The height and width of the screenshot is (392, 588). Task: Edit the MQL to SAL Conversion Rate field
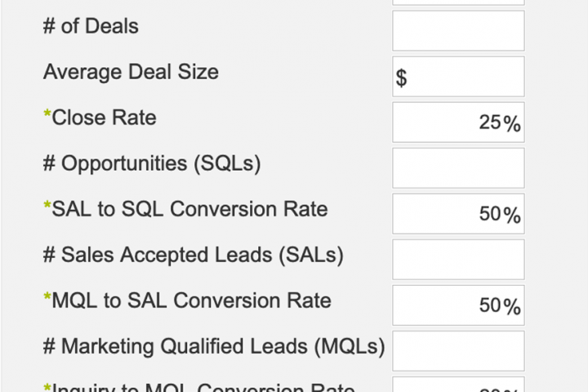[458, 305]
